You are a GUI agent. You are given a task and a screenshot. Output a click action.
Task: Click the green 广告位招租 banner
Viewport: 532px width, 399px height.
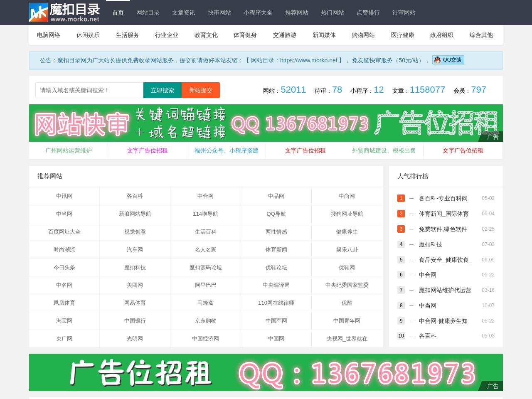point(266,372)
